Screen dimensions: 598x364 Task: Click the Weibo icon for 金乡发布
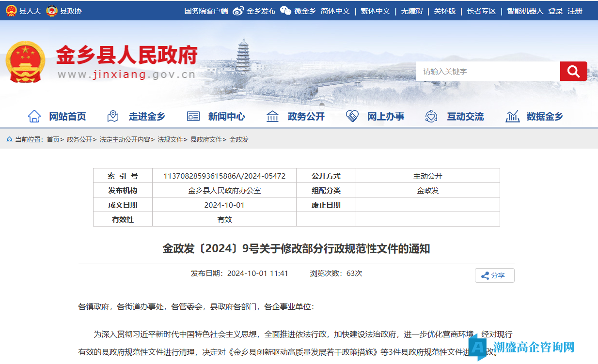238,11
